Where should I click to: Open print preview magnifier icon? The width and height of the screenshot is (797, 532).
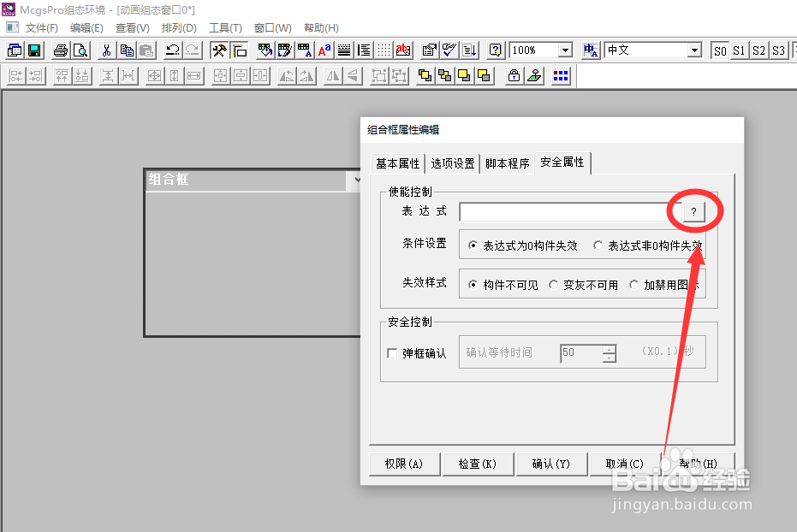click(80, 50)
